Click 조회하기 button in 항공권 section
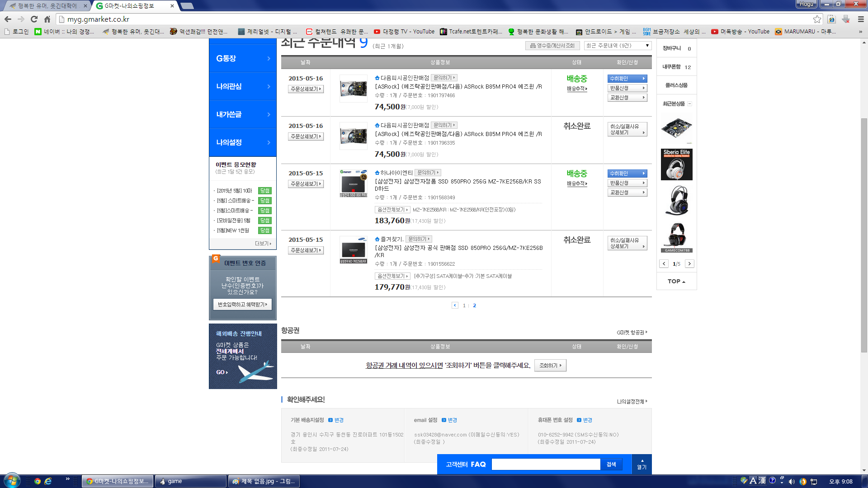This screenshot has height=488, width=868. (x=550, y=366)
